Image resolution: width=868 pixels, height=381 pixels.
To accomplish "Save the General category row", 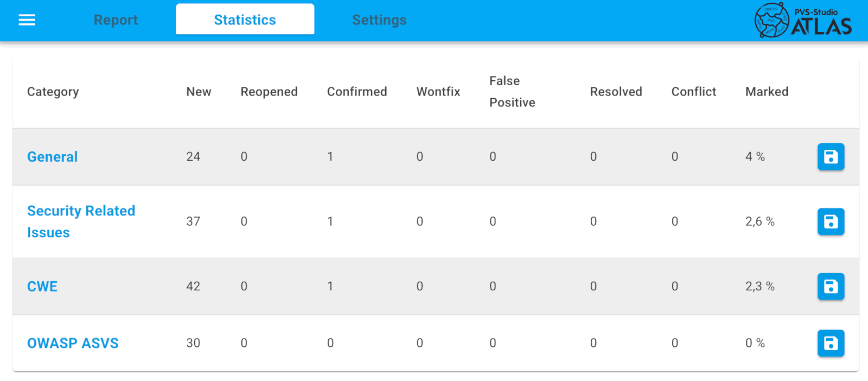I will [831, 157].
